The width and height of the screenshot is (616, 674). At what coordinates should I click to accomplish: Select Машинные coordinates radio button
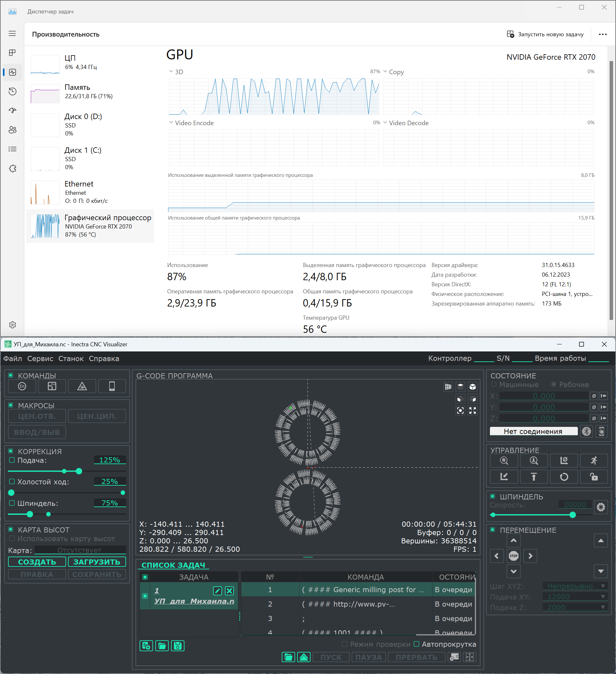pos(494,385)
